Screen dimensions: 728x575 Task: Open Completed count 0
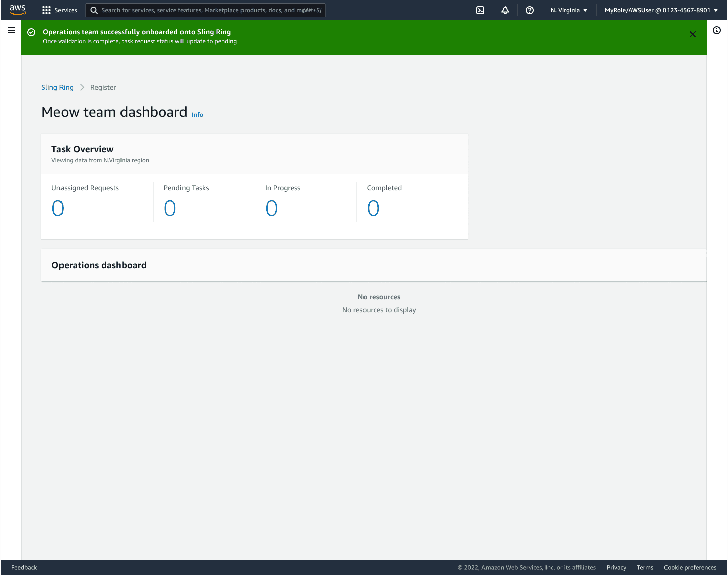tap(373, 208)
